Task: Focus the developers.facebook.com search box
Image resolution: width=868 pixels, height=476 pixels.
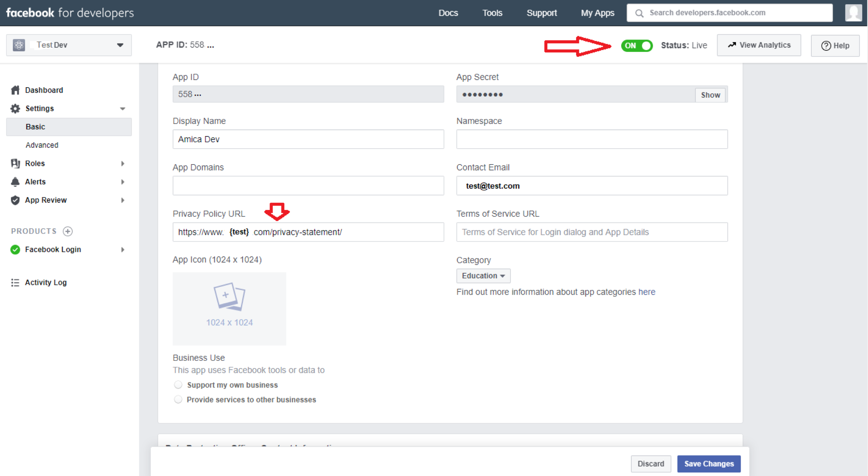Action: click(729, 13)
